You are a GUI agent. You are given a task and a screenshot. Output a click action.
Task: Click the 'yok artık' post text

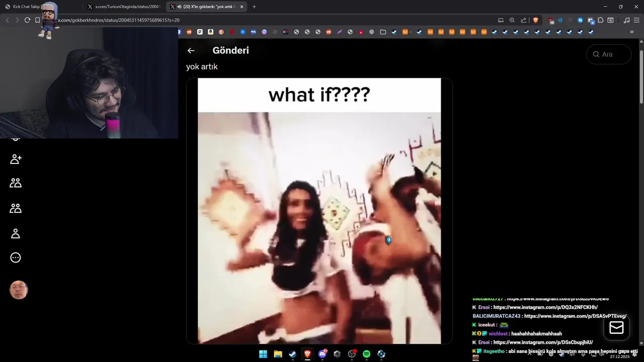202,66
